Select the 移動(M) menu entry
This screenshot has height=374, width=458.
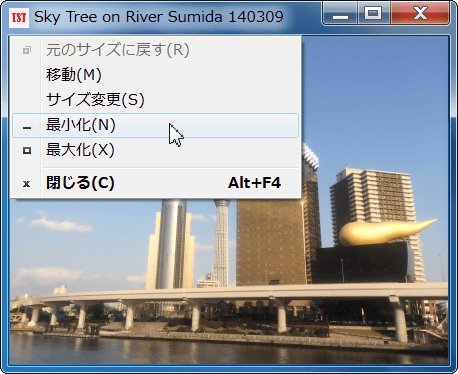point(155,75)
